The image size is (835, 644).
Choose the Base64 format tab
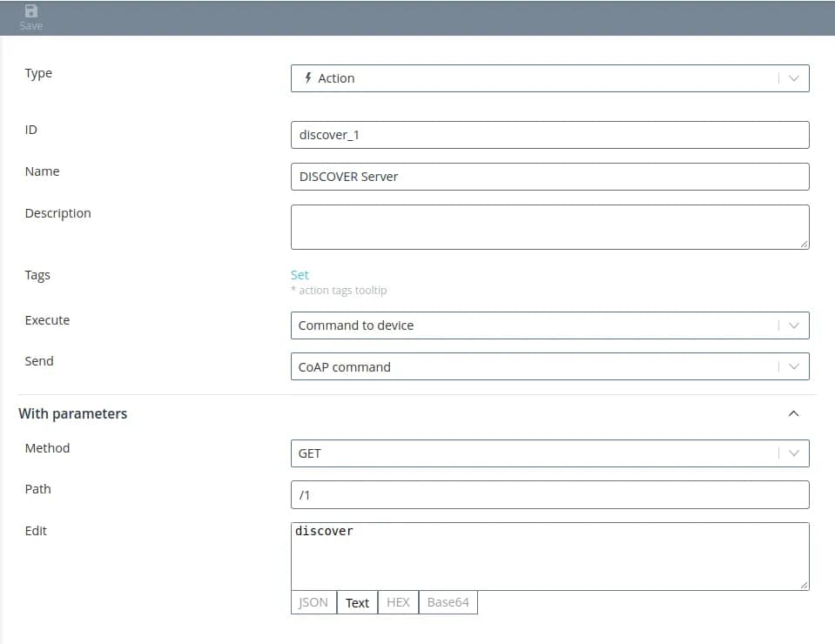pos(448,602)
